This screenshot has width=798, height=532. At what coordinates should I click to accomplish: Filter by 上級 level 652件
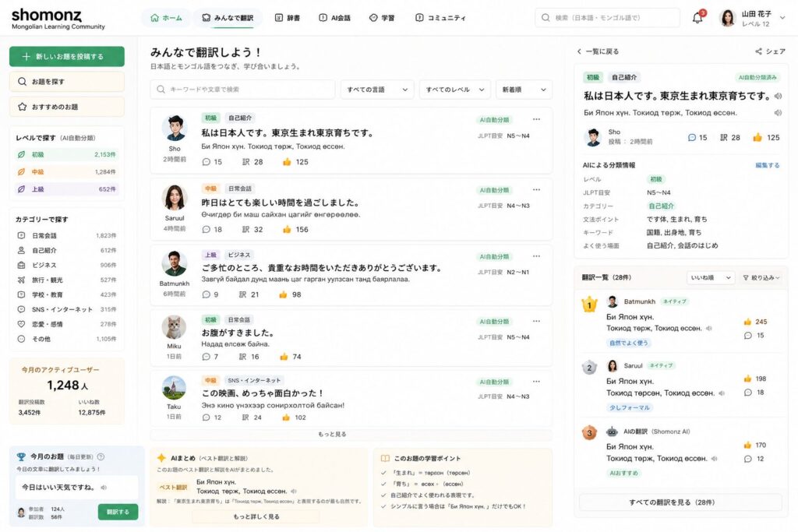[67, 189]
